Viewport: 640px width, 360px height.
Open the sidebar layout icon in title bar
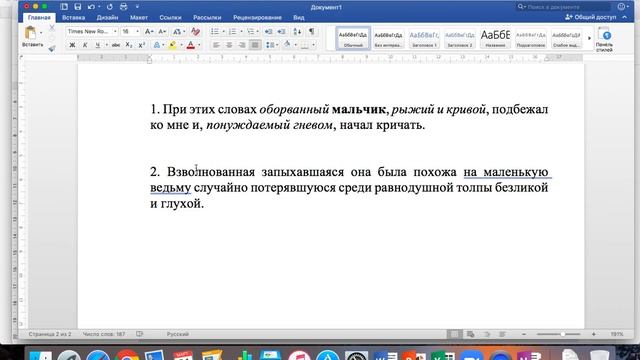pyautogui.click(x=64, y=7)
